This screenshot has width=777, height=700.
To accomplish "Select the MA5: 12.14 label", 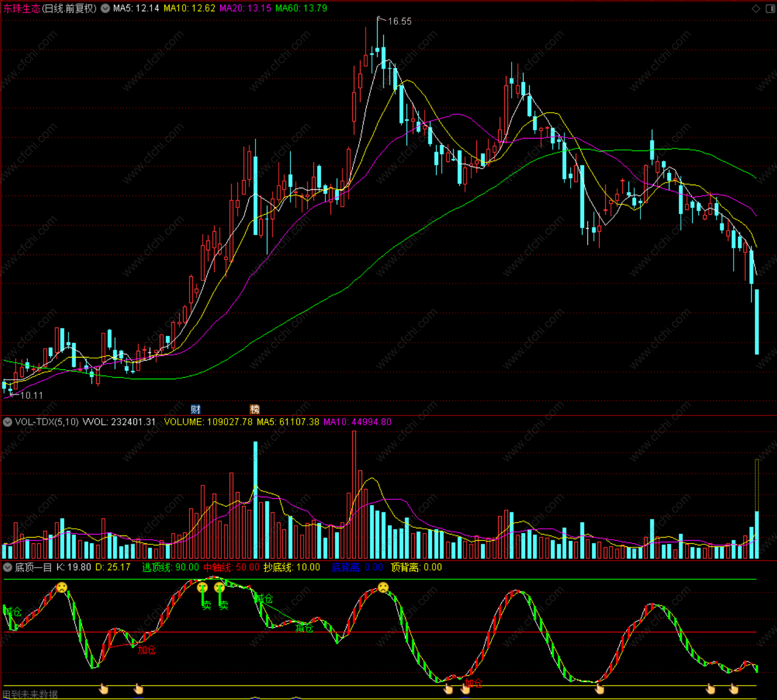I will click(136, 8).
